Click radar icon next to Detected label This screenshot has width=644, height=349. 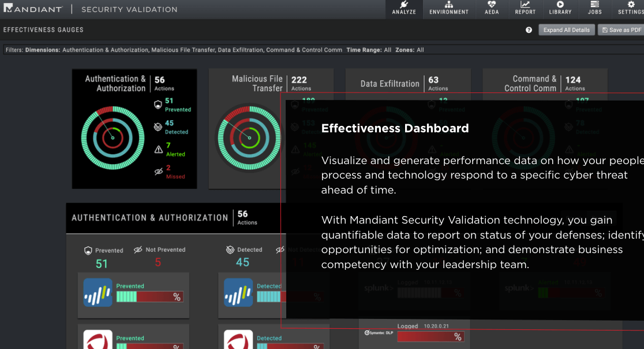click(x=230, y=250)
